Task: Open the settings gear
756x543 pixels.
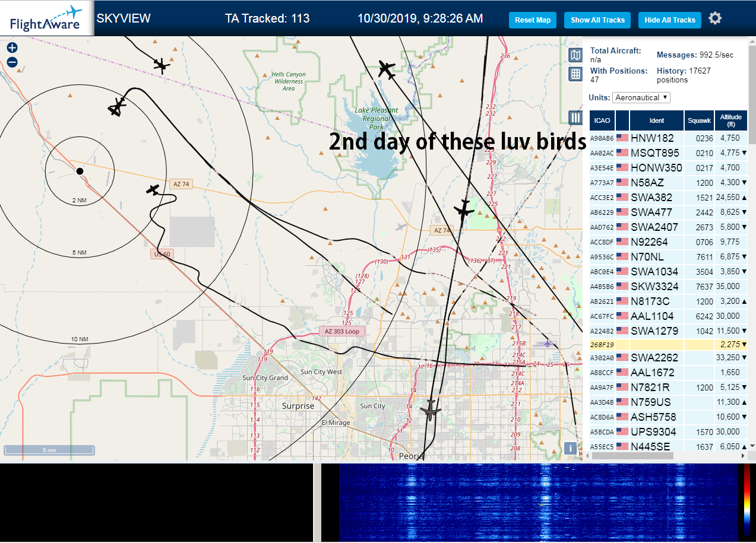Action: click(x=715, y=18)
